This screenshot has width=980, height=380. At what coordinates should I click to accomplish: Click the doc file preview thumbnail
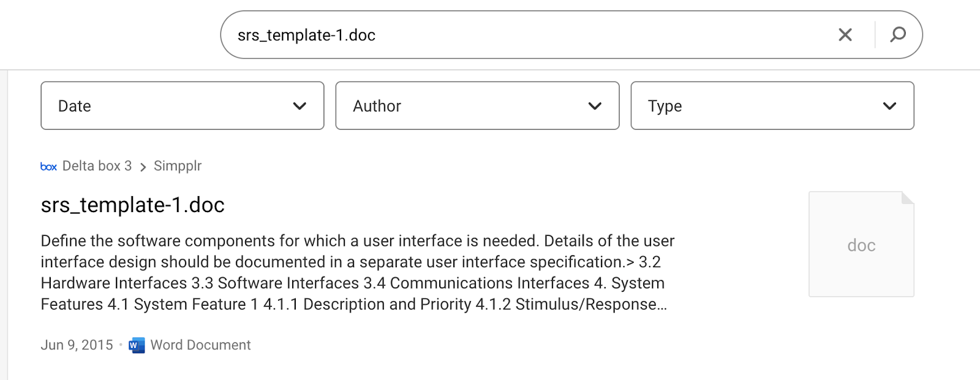coord(861,245)
